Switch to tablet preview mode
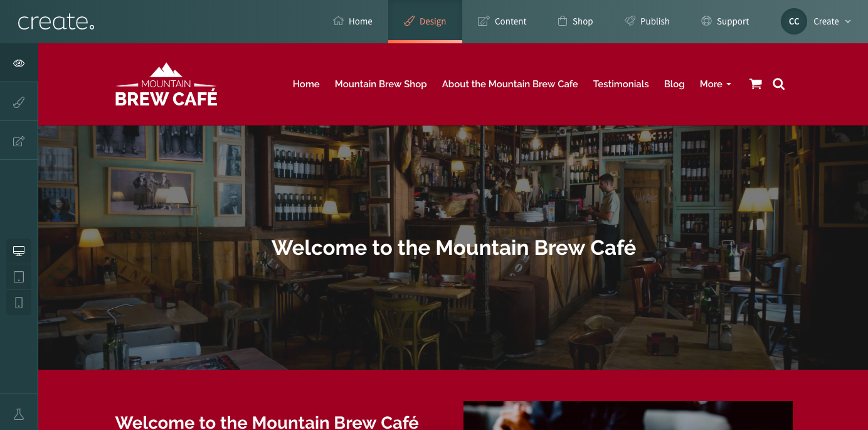Viewport: 868px width, 430px height. (x=19, y=277)
